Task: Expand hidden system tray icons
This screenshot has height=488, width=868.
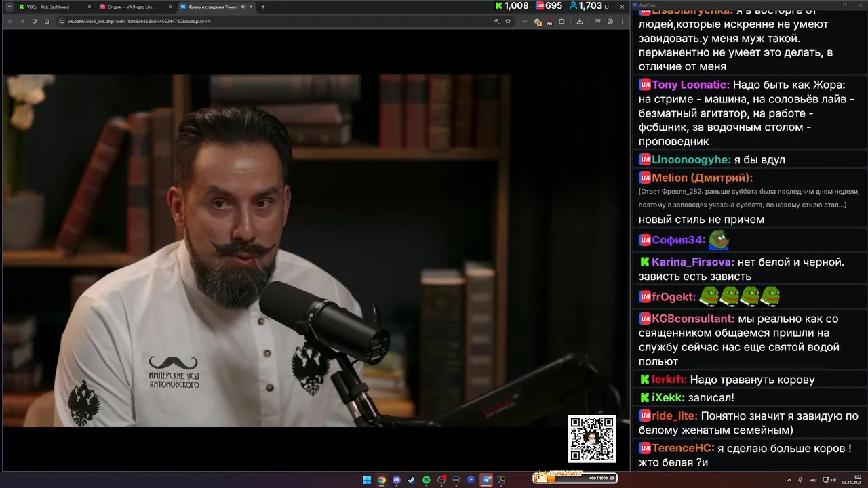Action: click(x=789, y=480)
